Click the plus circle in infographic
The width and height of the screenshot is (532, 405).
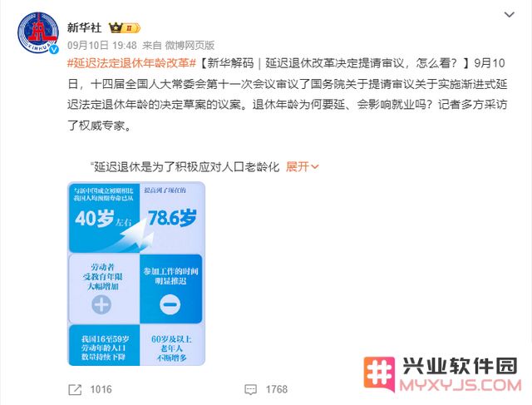pos(101,304)
